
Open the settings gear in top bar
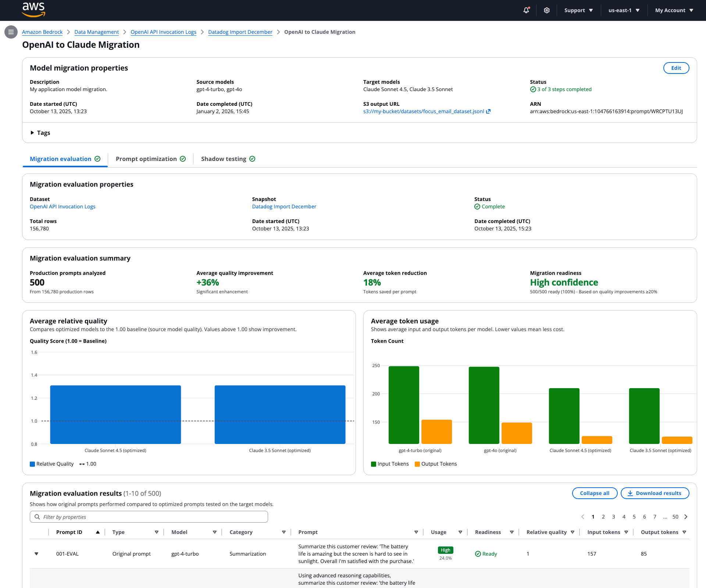547,10
